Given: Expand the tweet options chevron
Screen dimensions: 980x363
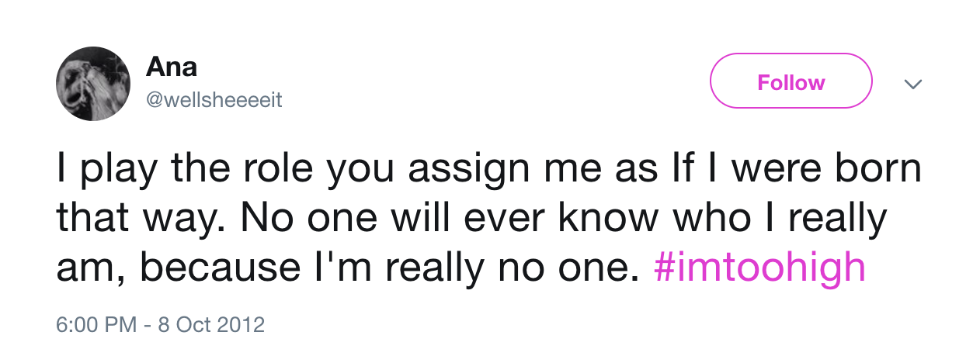Looking at the screenshot, I should [914, 83].
